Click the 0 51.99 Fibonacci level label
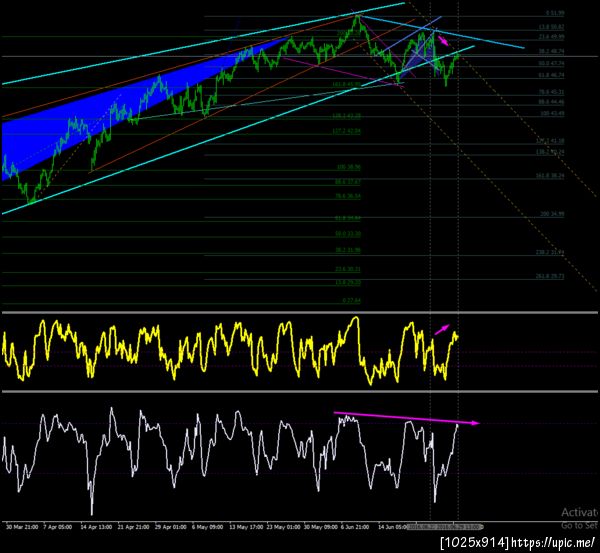This screenshot has width=600, height=553. tap(555, 13)
